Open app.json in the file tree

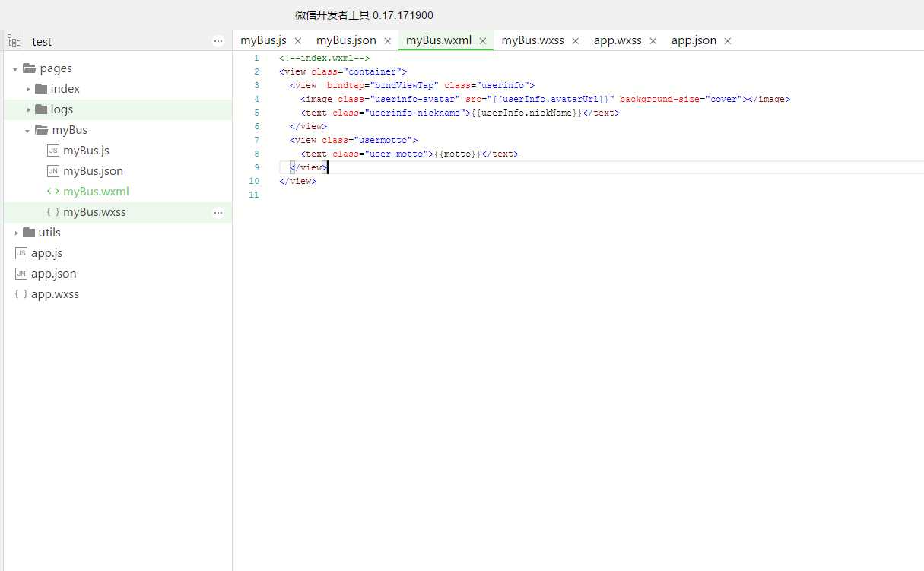click(x=53, y=274)
